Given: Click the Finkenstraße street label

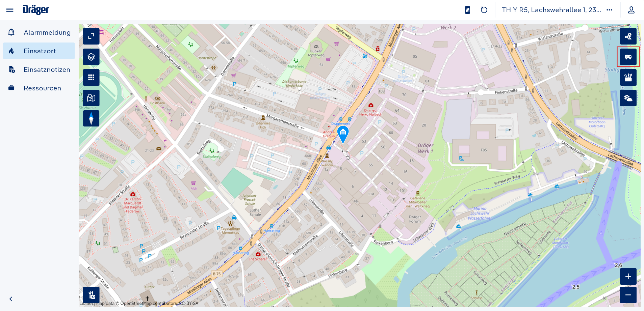Looking at the screenshot, I should [x=506, y=92].
